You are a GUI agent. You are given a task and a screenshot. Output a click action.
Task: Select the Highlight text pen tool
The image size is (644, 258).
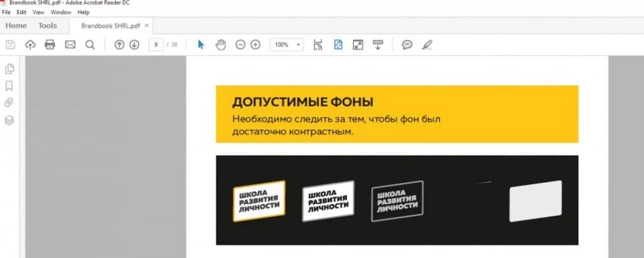pos(427,45)
